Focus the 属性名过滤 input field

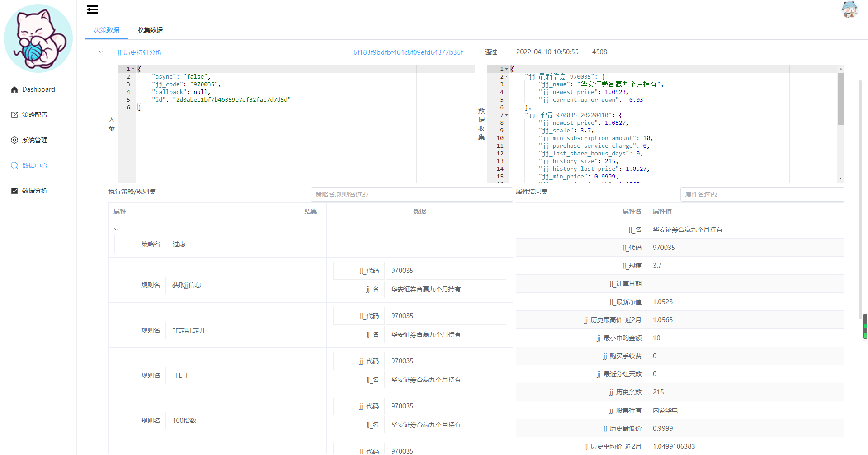tap(762, 194)
